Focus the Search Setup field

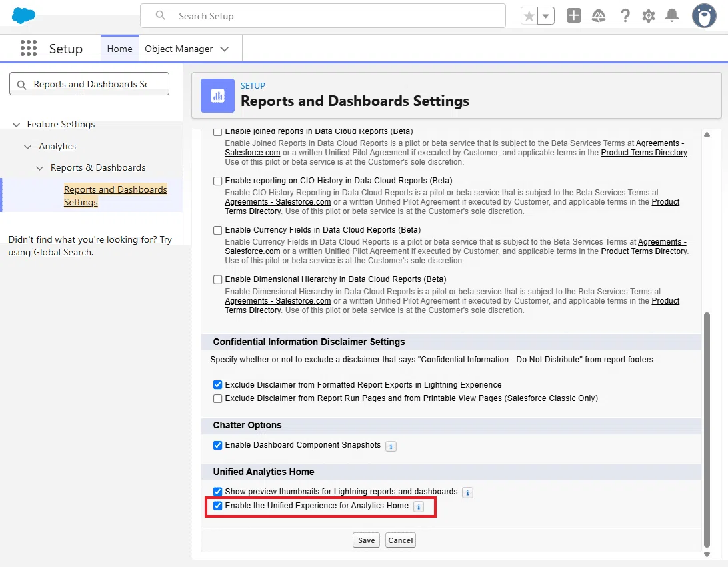coord(323,16)
